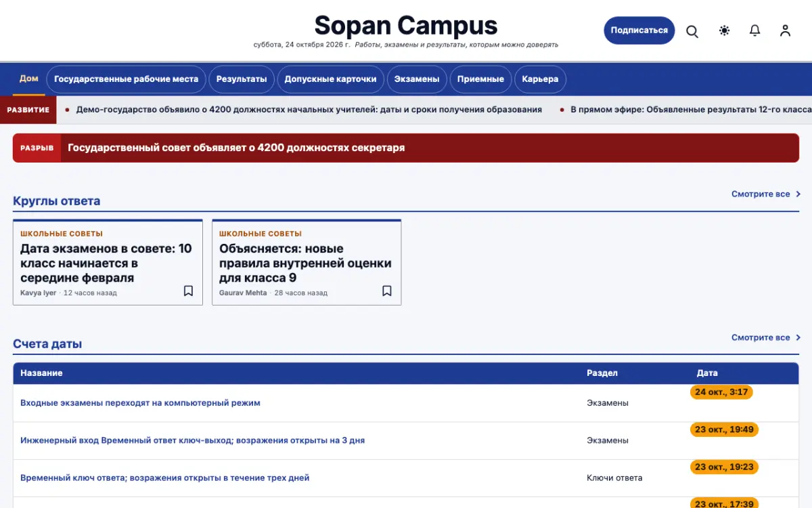
Task: Open notifications bell icon
Action: click(x=754, y=30)
